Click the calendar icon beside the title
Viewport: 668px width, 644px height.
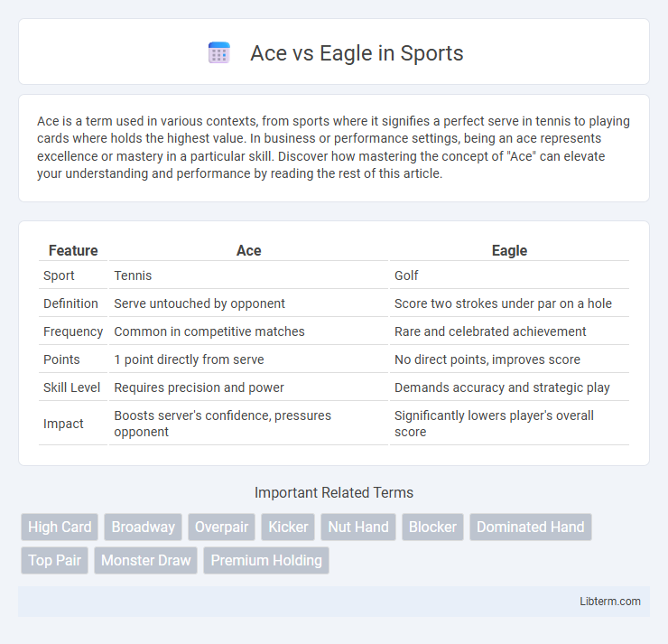click(x=219, y=53)
